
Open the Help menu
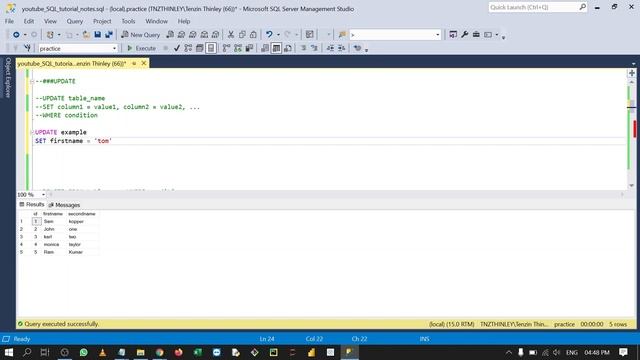pos(184,21)
